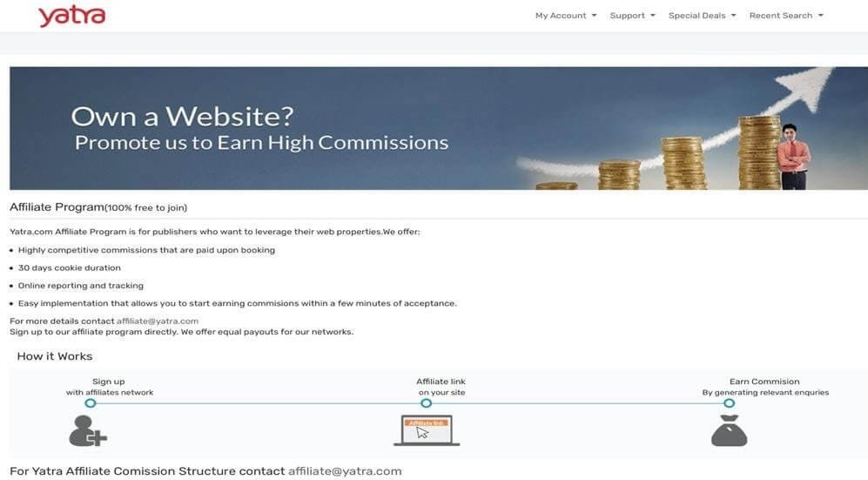This screenshot has width=868, height=480.
Task: Click 'Promote us to Earn High Commissions' banner text
Action: tap(261, 143)
